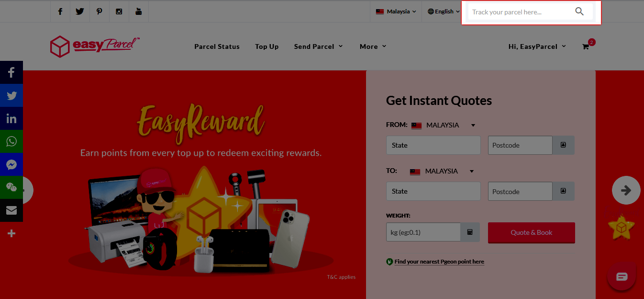Expand more sharing options with the plus icon

pyautogui.click(x=11, y=233)
